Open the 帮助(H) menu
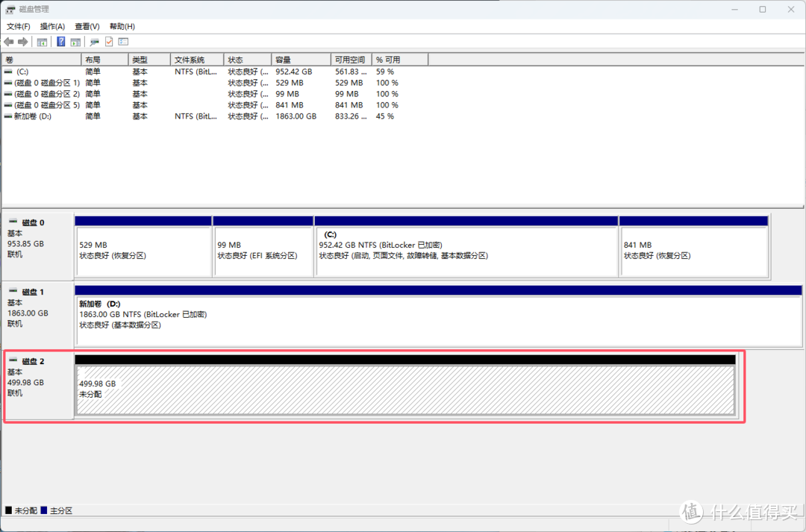 tap(122, 26)
